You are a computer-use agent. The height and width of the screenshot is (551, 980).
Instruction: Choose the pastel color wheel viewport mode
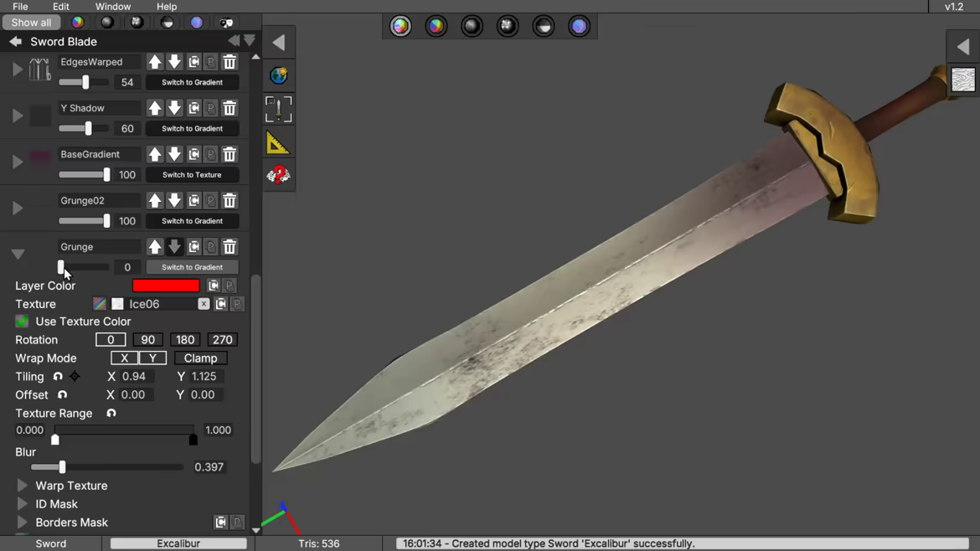(400, 26)
